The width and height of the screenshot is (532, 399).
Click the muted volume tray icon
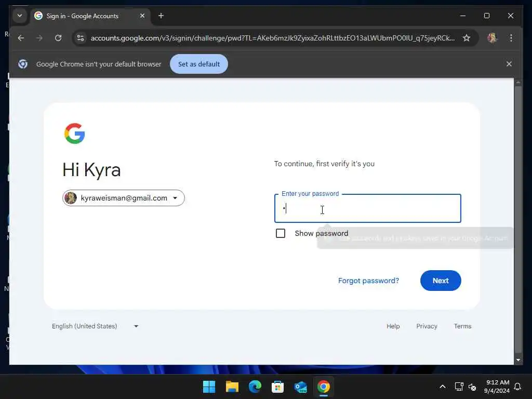click(472, 387)
